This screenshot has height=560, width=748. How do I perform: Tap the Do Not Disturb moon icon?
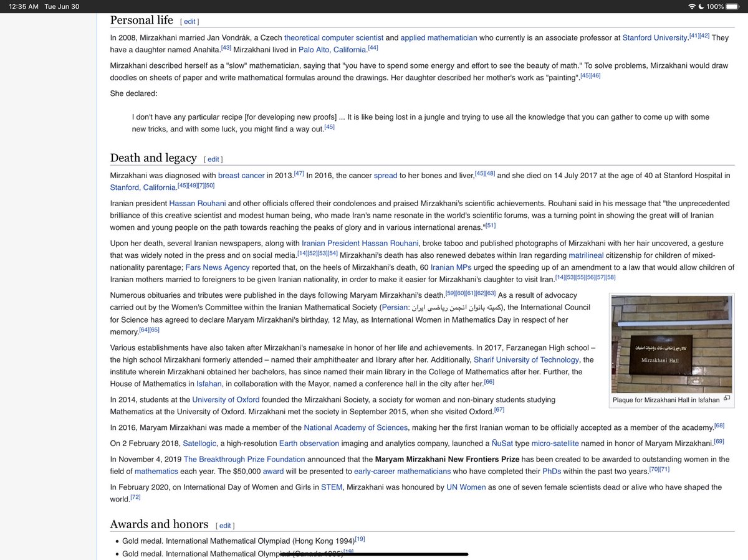click(701, 6)
